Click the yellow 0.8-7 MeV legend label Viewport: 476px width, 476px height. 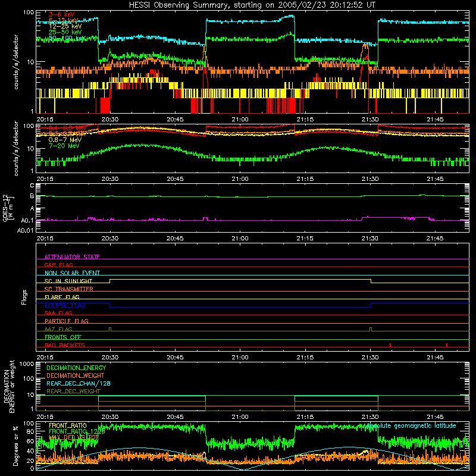point(65,140)
